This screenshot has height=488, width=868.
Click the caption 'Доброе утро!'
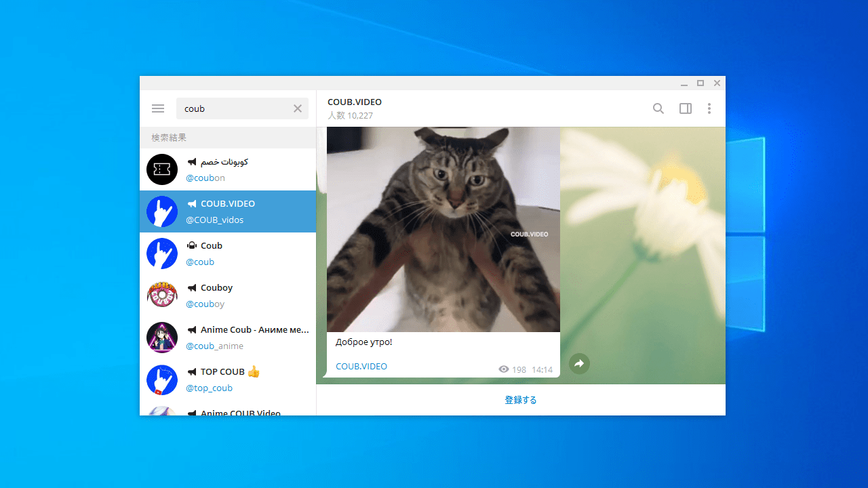click(x=364, y=342)
